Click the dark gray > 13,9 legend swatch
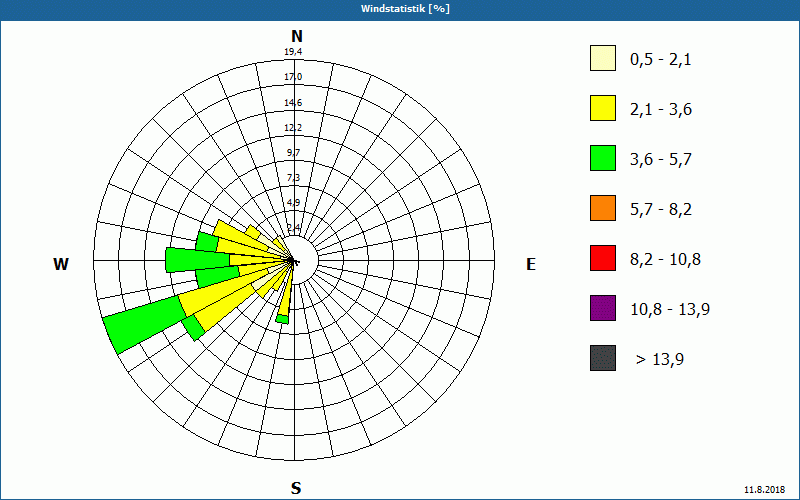The width and height of the screenshot is (800, 500). (603, 358)
